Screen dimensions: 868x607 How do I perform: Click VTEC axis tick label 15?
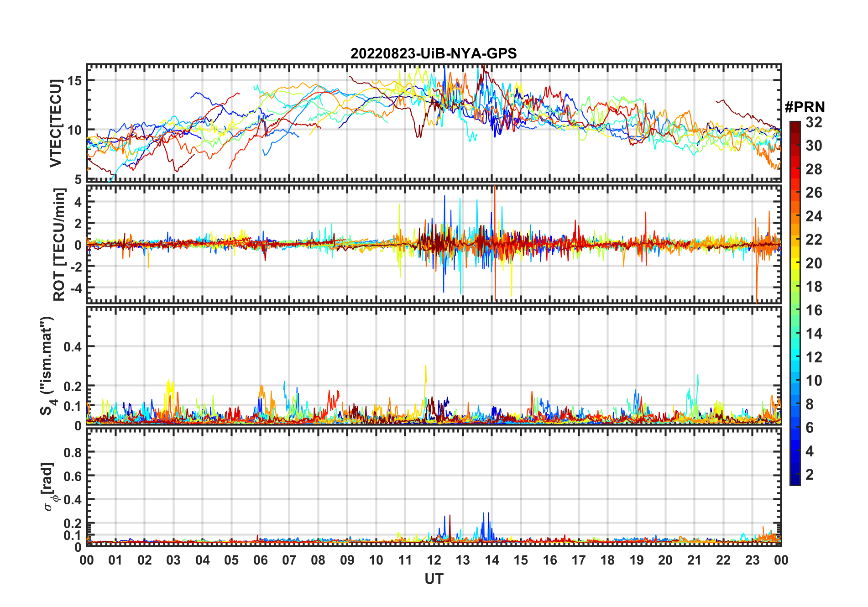74,81
